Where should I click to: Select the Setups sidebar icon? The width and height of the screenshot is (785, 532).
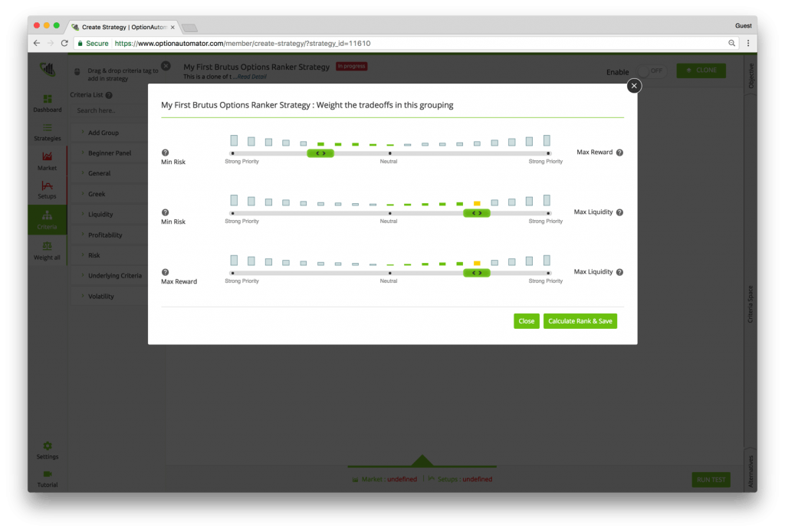click(x=48, y=186)
